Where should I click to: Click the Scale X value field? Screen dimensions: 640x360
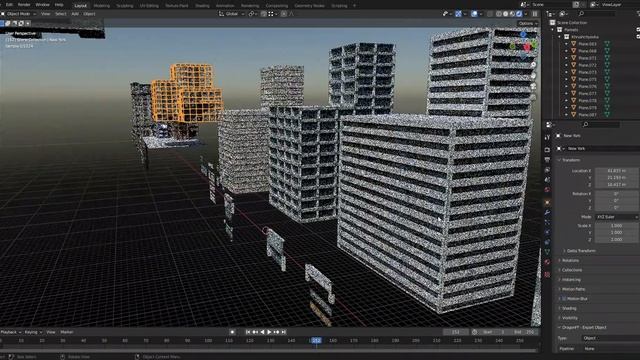click(617, 226)
